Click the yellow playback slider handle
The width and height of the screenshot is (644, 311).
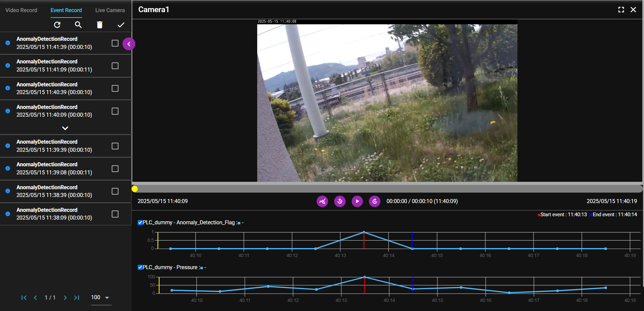pyautogui.click(x=135, y=189)
